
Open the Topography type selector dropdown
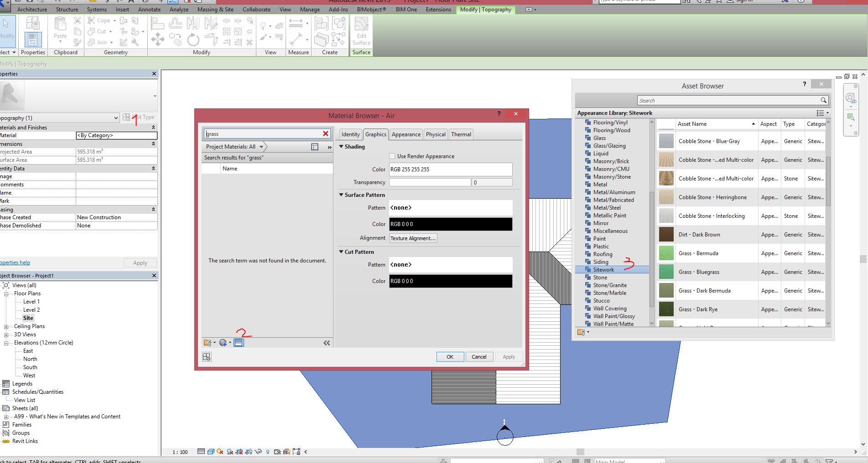coord(116,118)
